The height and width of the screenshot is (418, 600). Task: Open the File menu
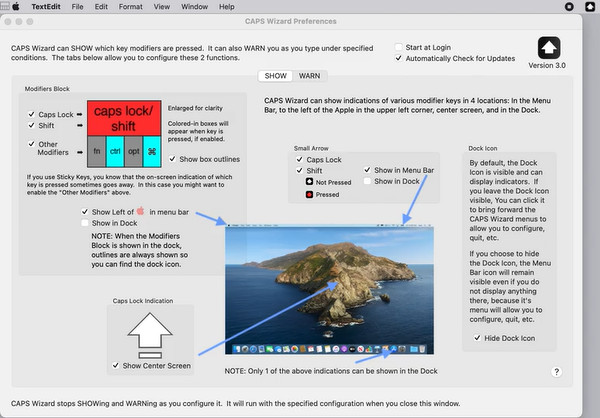coord(77,7)
